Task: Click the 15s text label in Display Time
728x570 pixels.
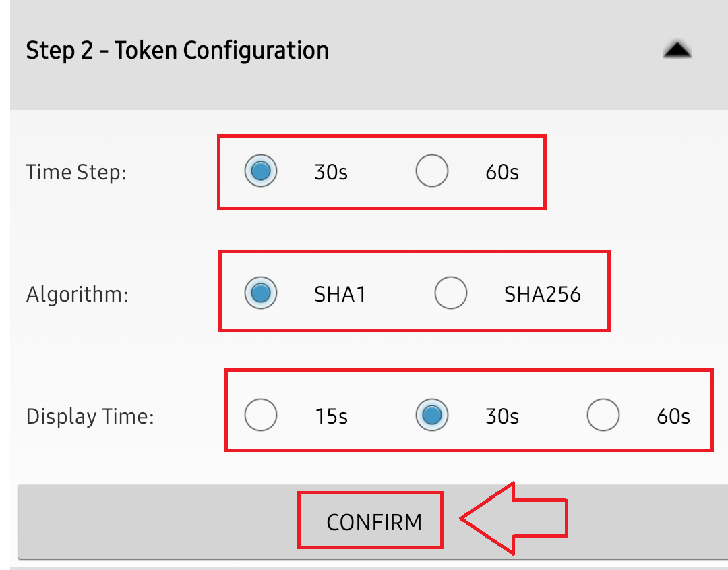Action: coord(331,417)
